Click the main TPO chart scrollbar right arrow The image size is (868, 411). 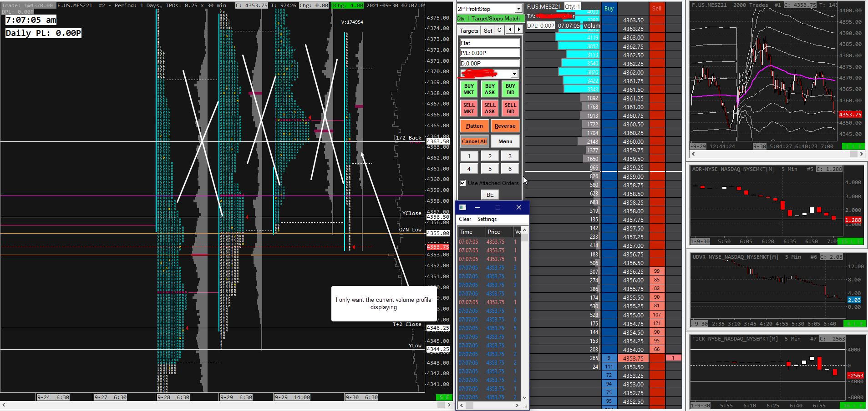point(449,405)
